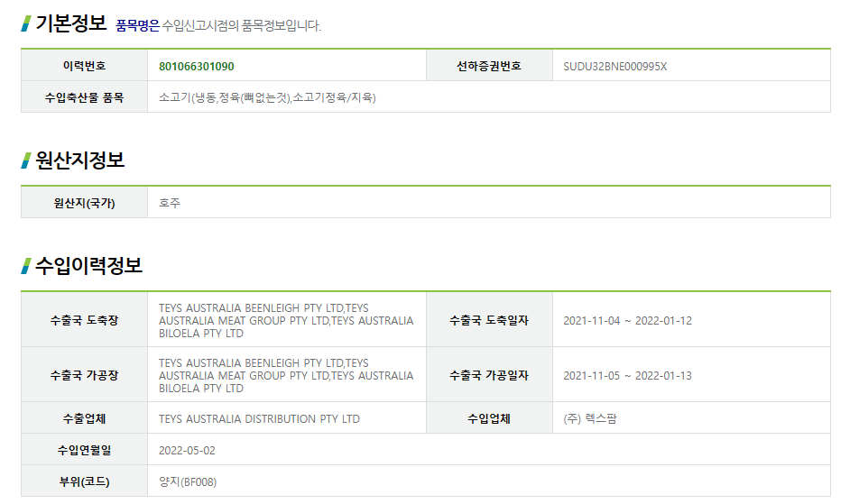Click the slash icon beside 기본정보 heading
Viewport: 850px width, 504px height.
tap(26, 23)
